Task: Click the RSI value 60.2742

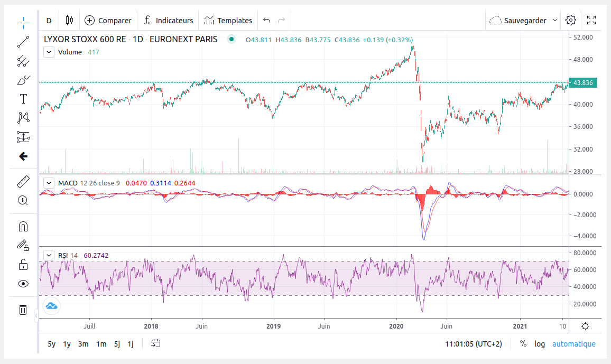Action: pos(96,255)
